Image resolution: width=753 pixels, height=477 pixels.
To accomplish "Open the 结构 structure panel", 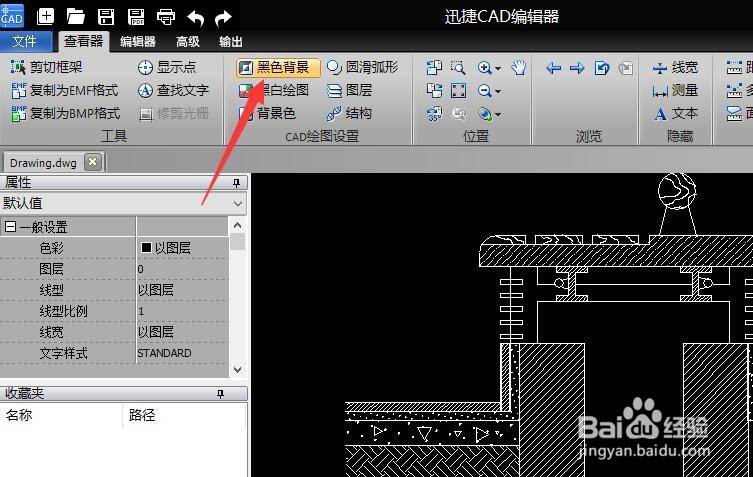I will point(350,113).
